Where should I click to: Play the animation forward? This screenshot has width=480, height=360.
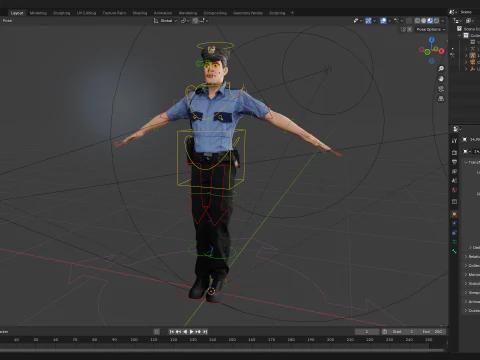pyautogui.click(x=192, y=332)
